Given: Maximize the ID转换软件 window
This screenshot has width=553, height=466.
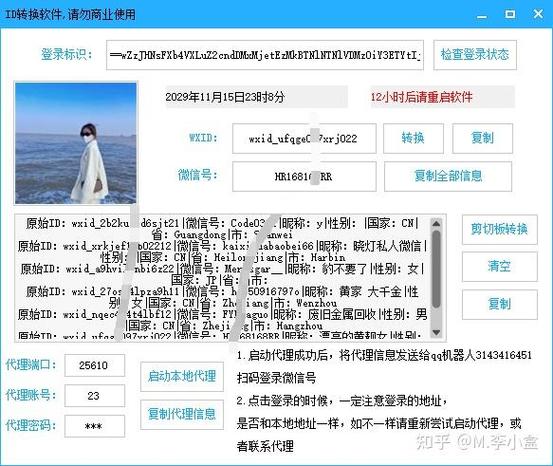Looking at the screenshot, I should click(x=510, y=14).
